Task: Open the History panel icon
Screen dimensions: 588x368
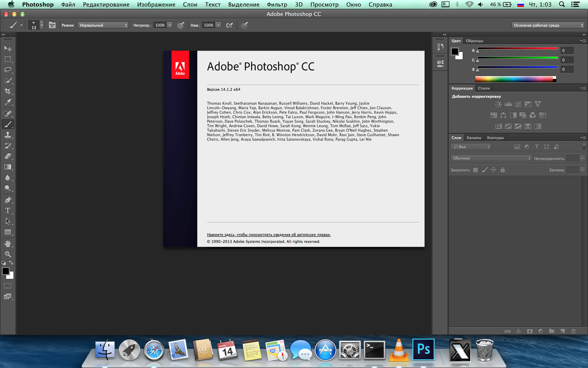Action: (440, 46)
